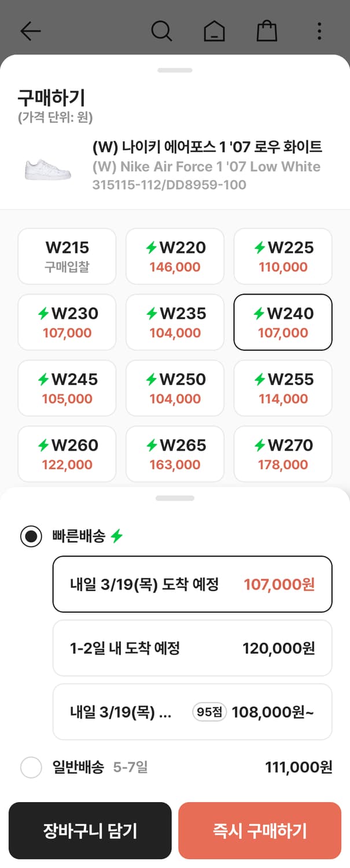The width and height of the screenshot is (350, 868).
Task: Expand the truncated 내일 3/19(목) delivery option
Action: pos(191,711)
